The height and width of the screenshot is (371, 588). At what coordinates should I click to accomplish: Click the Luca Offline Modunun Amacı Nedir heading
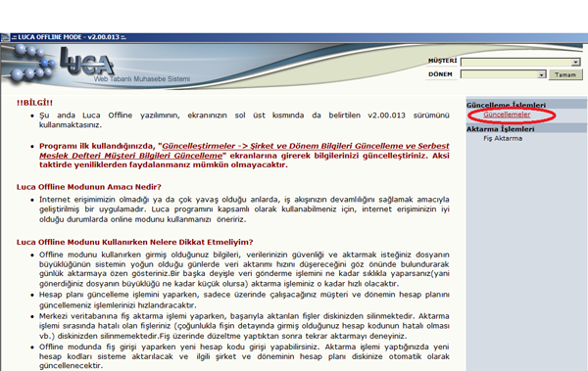tap(88, 187)
